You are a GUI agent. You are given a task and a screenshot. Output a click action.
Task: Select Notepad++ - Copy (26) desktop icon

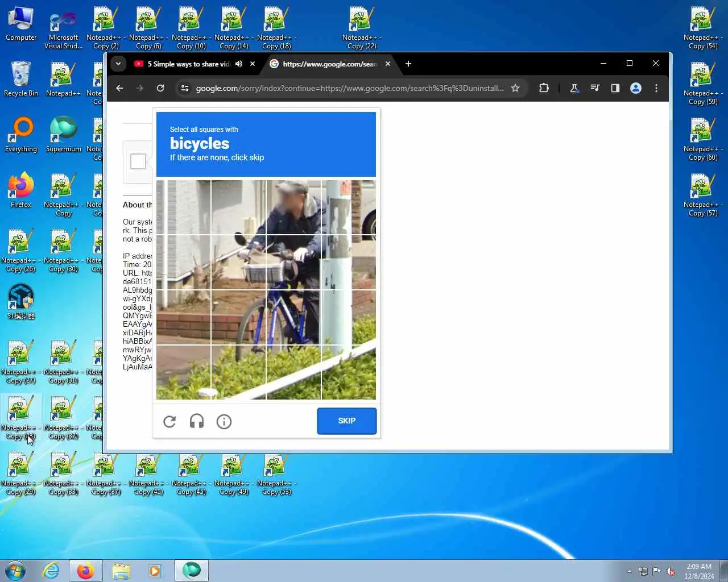click(x=21, y=251)
